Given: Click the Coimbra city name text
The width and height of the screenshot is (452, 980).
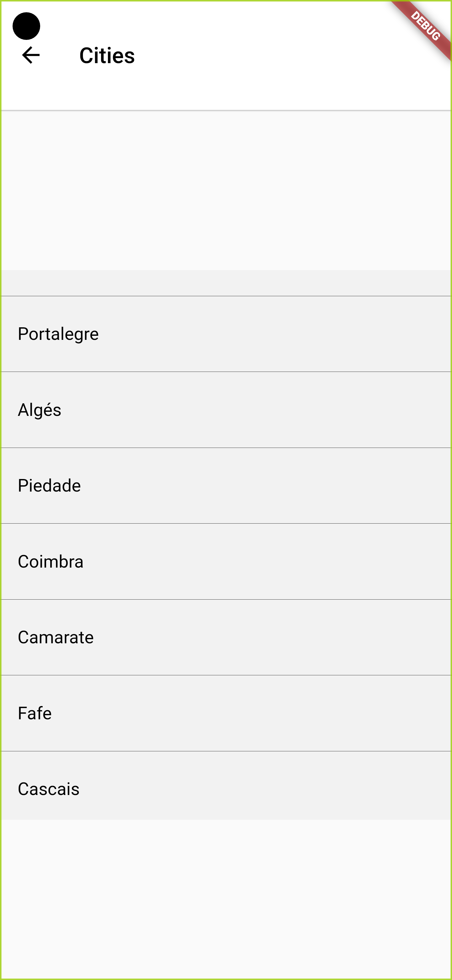Looking at the screenshot, I should click(51, 562).
